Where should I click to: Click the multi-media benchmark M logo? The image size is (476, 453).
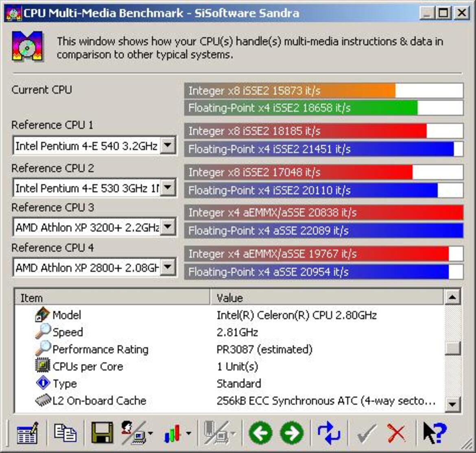click(27, 46)
